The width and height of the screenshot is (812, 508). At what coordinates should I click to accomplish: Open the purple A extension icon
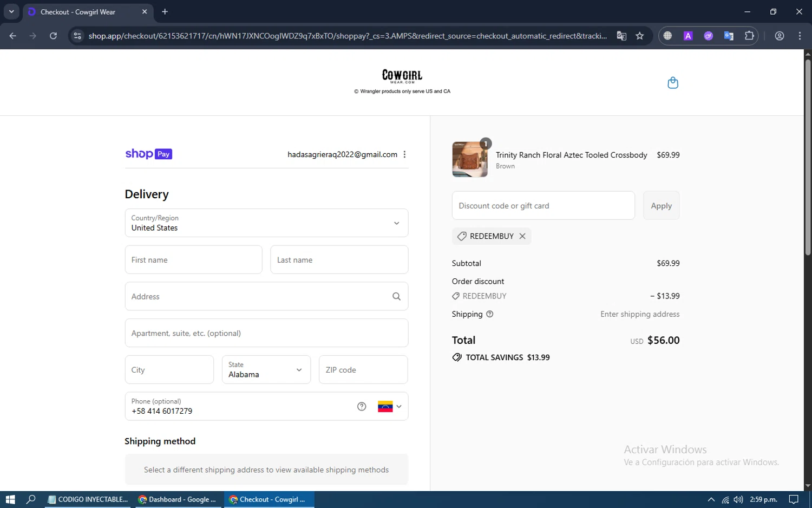click(688, 36)
